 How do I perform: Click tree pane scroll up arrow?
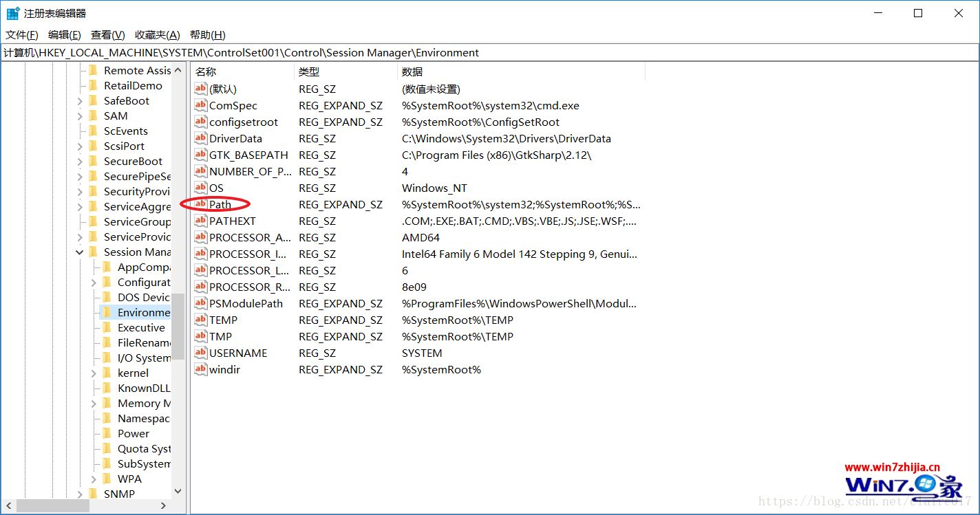(x=178, y=69)
